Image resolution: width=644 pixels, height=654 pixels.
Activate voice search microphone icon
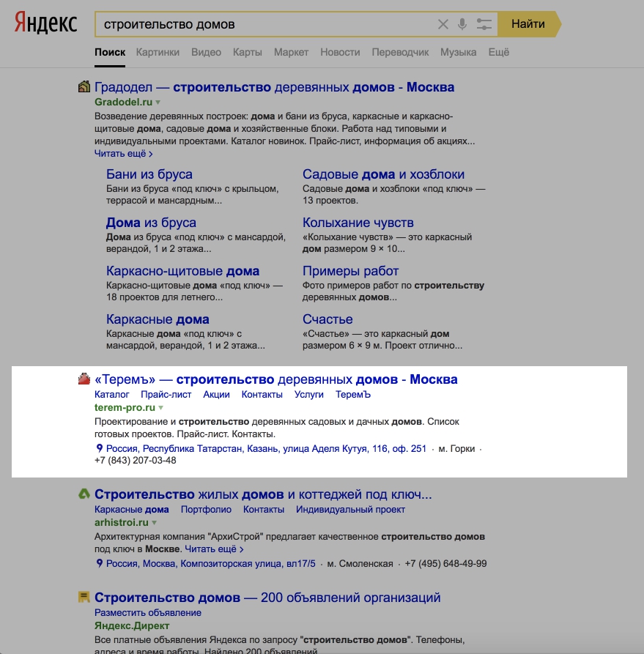462,24
